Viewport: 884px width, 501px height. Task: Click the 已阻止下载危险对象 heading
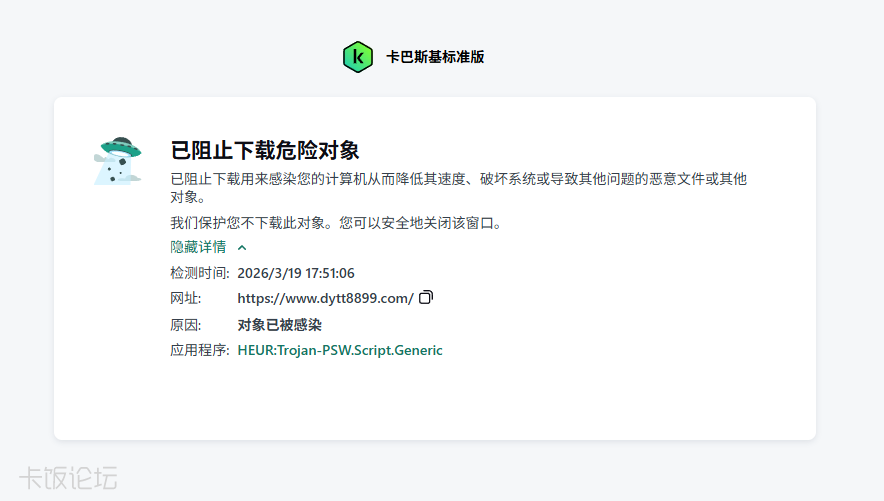tap(265, 151)
